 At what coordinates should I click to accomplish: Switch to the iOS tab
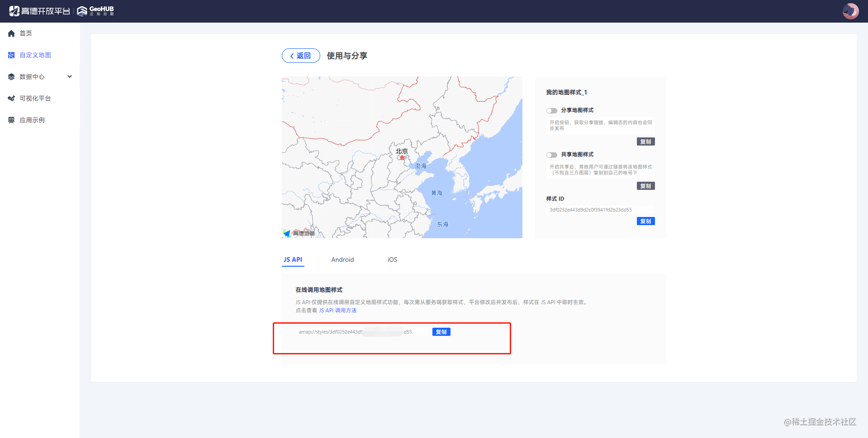(x=392, y=259)
